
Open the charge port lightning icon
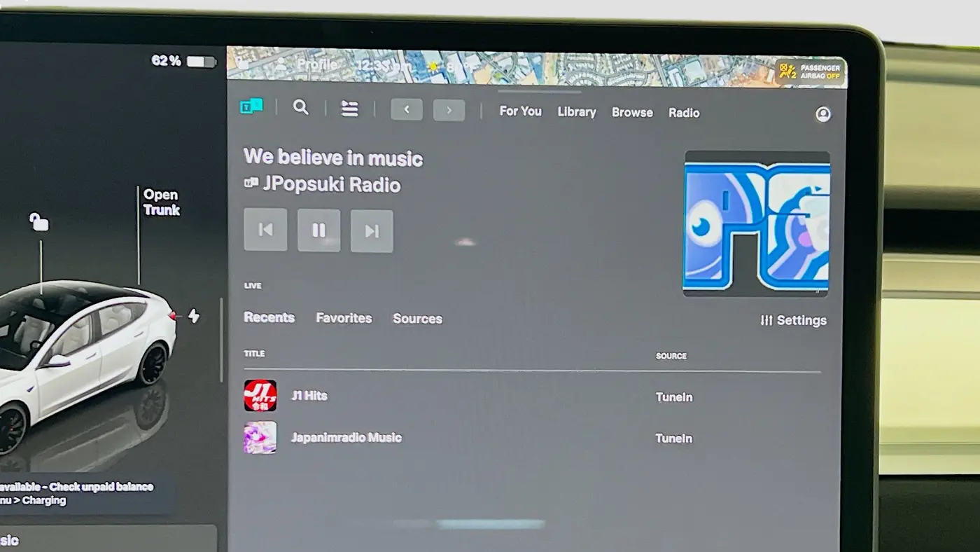tap(194, 316)
